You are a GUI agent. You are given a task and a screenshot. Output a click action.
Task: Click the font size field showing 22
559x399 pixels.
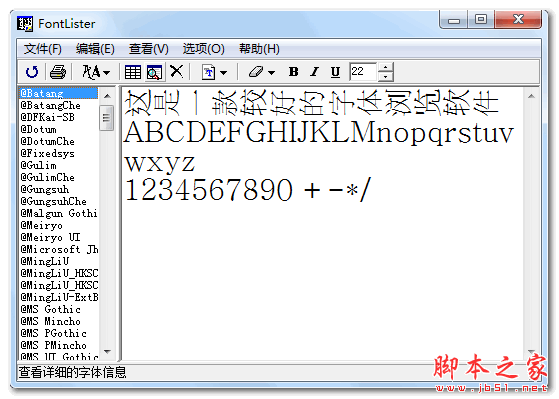click(363, 72)
